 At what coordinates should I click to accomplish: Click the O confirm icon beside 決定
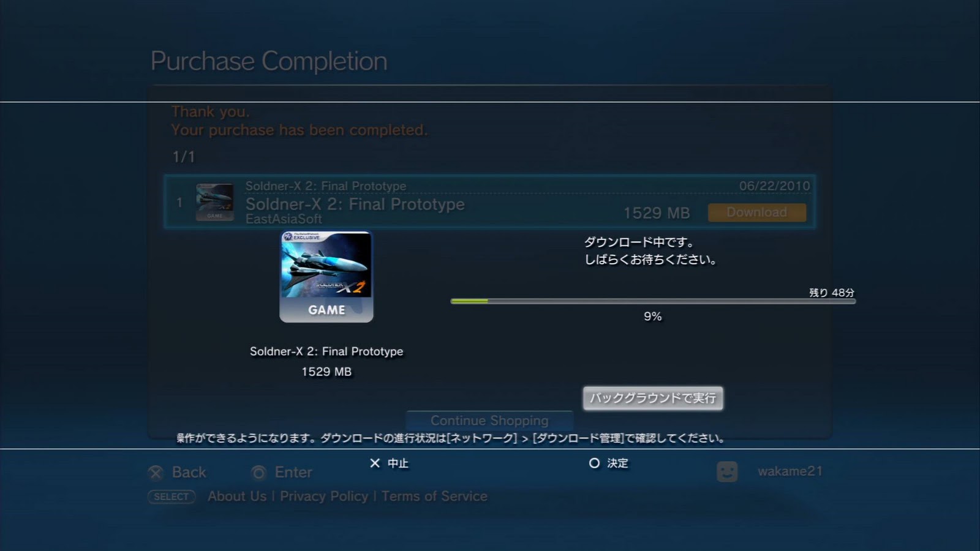594,463
